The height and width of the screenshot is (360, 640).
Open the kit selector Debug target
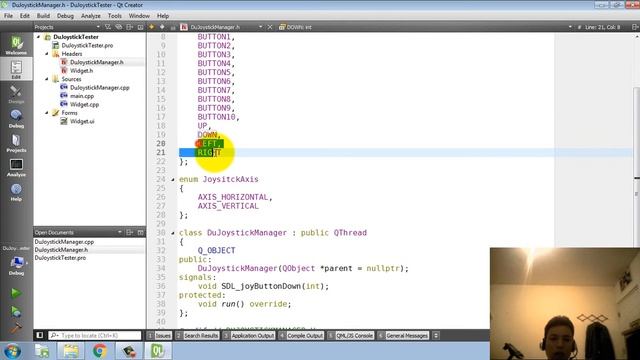(16, 265)
